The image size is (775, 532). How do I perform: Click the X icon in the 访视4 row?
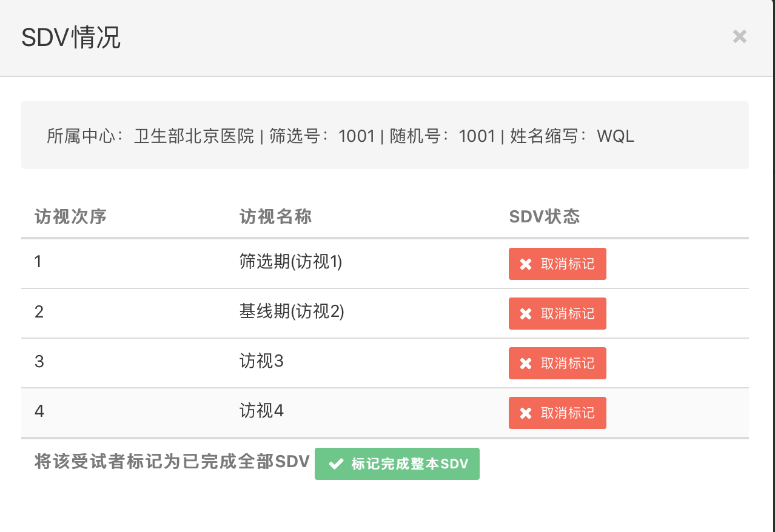click(x=526, y=413)
